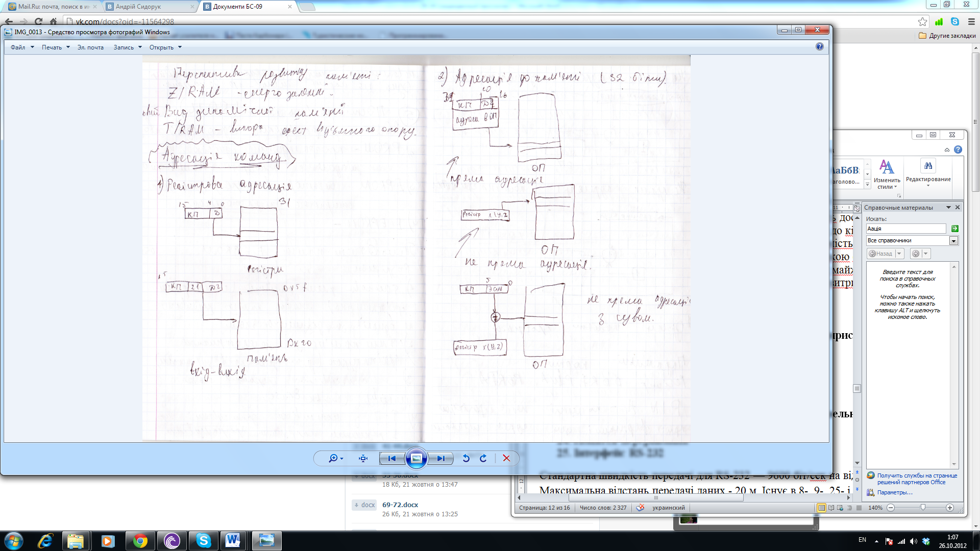Image resolution: width=980 pixels, height=551 pixels.
Task: Zoom in with plus button in Word
Action: click(x=950, y=508)
